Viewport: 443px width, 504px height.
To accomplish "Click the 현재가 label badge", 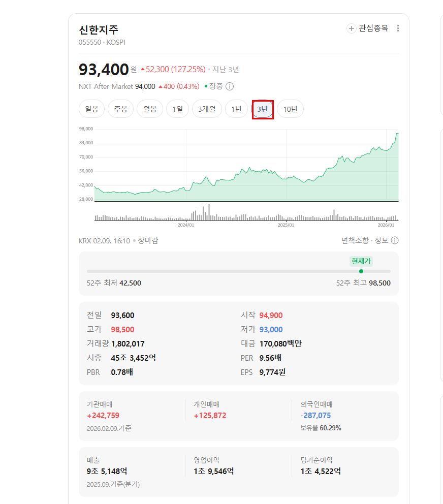I will click(x=361, y=261).
